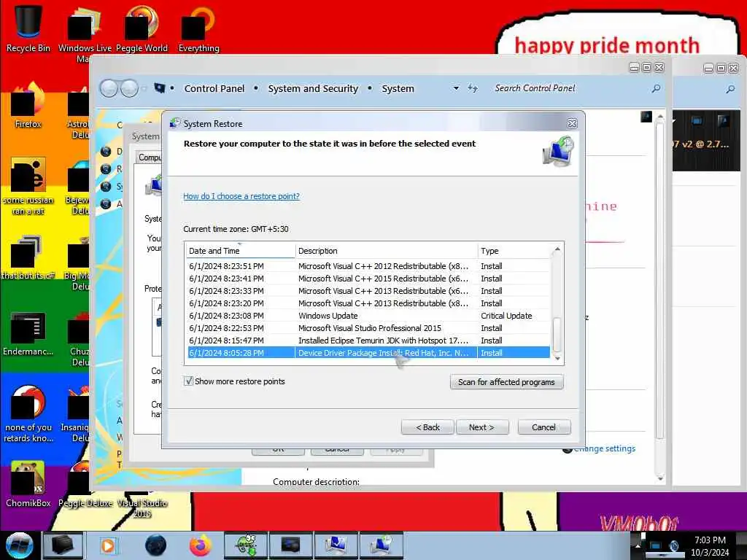Sort by the Type column header
The height and width of the screenshot is (560, 747).
[514, 251]
